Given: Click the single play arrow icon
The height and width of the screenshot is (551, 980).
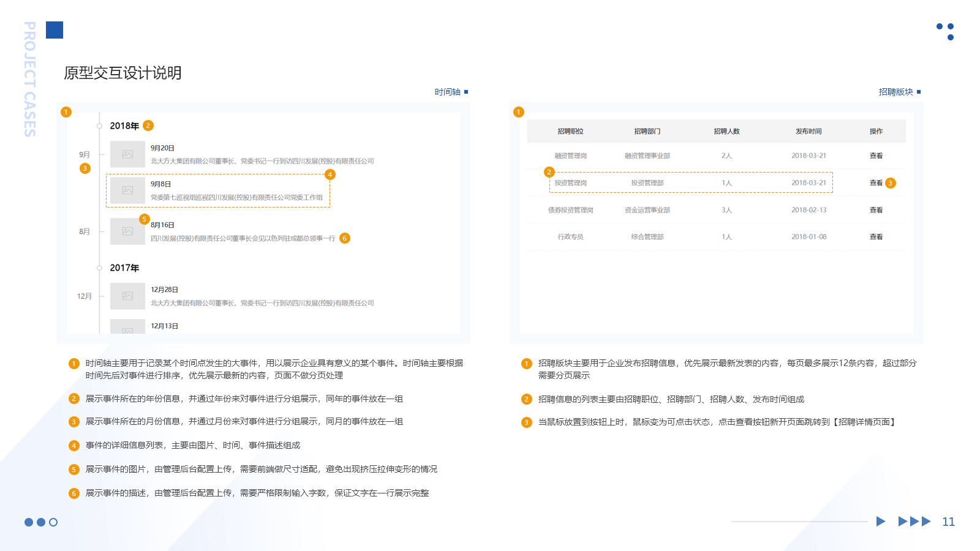Looking at the screenshot, I should (881, 522).
